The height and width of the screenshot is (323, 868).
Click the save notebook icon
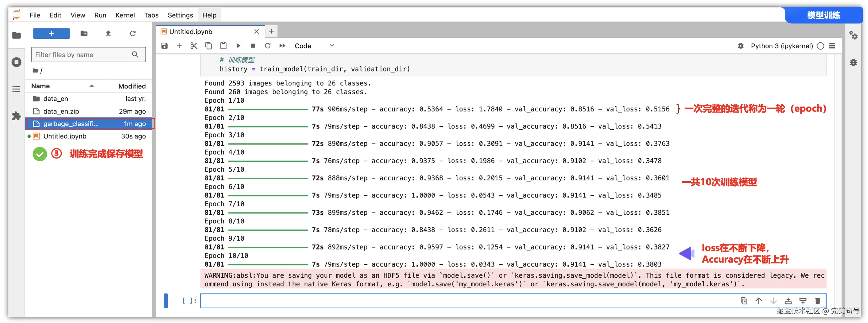point(164,46)
